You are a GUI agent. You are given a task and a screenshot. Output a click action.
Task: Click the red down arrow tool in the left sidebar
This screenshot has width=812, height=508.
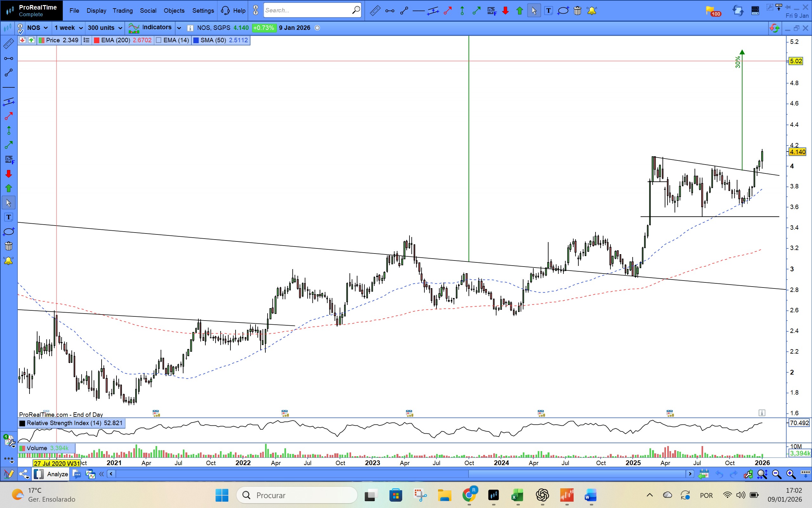(8, 174)
